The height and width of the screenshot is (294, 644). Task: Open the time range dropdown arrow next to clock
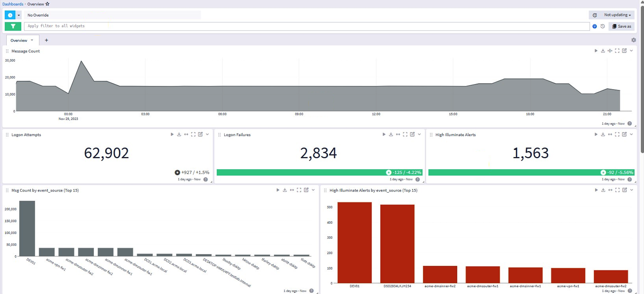coord(19,15)
